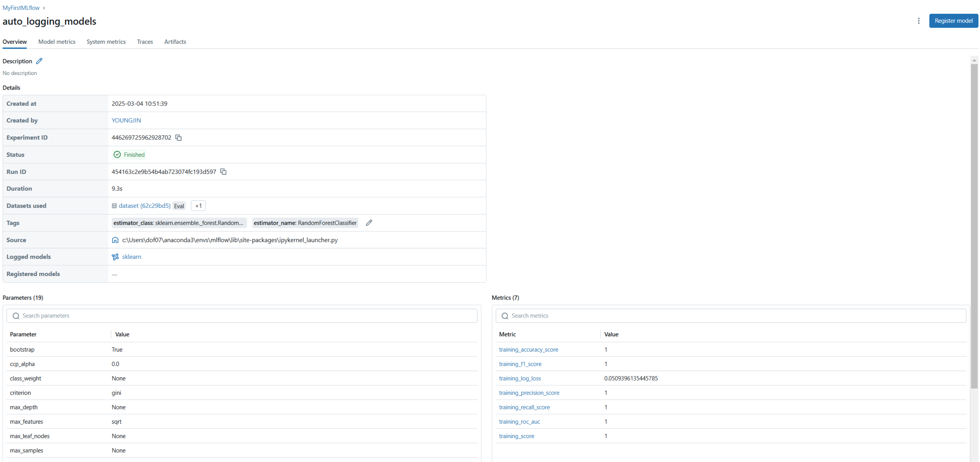Copy the Run ID value
Viewport: 980px width, 462px height.
(223, 172)
